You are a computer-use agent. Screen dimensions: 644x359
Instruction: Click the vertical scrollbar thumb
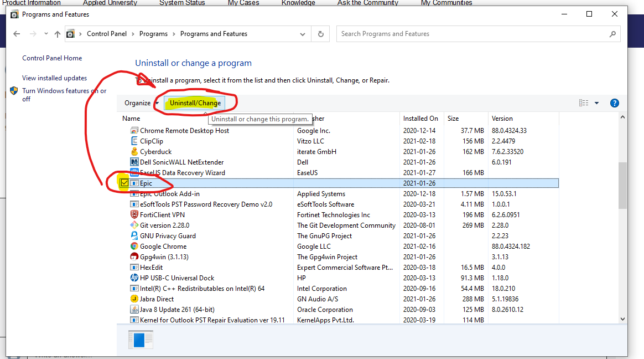click(622, 186)
